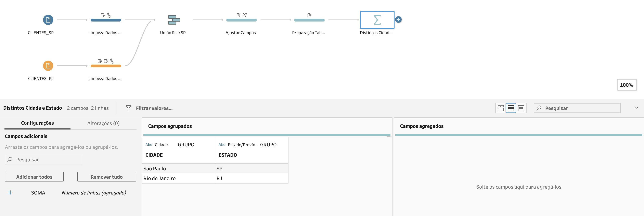Expand the chevron right of the search bar
The image size is (644, 216).
point(637,108)
